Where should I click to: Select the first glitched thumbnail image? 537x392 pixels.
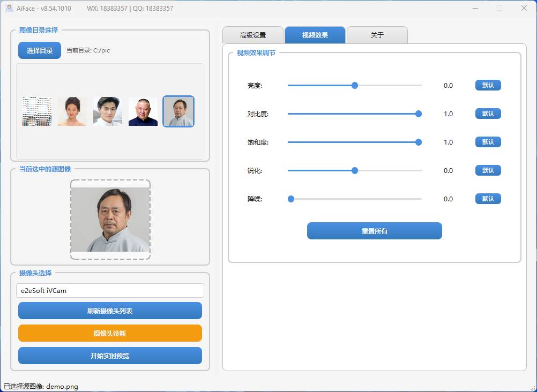tap(36, 111)
